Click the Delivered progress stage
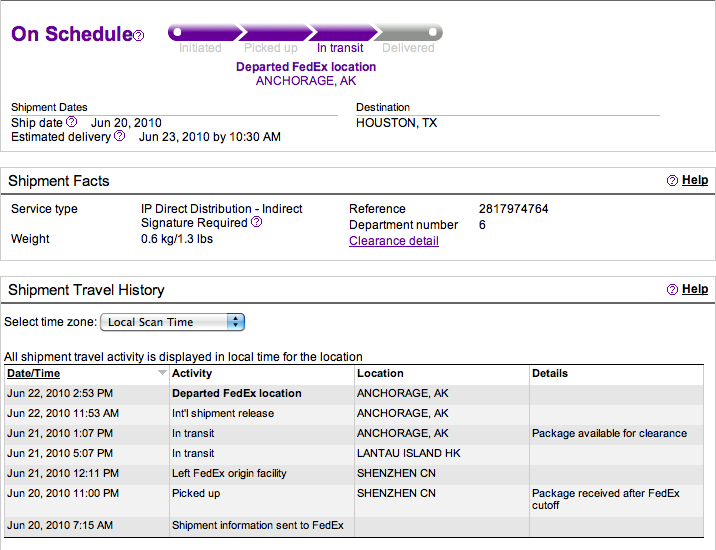716x550 pixels. point(408,48)
